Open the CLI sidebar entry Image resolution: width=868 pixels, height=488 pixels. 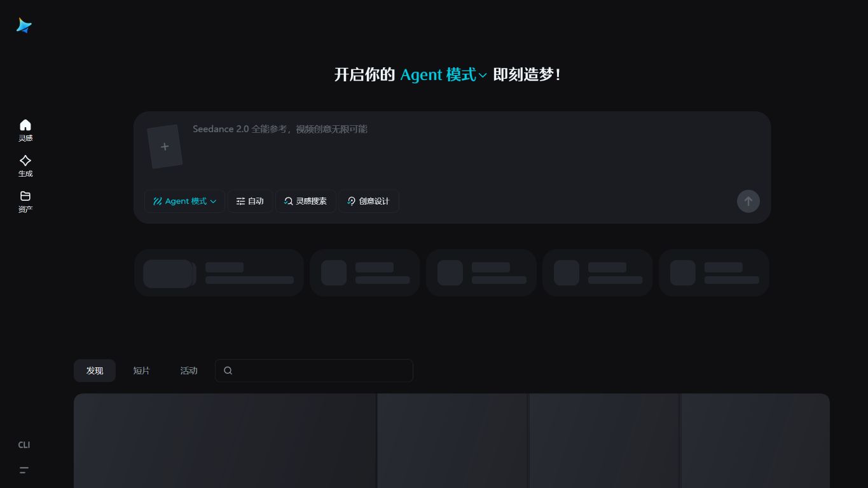pos(24,445)
